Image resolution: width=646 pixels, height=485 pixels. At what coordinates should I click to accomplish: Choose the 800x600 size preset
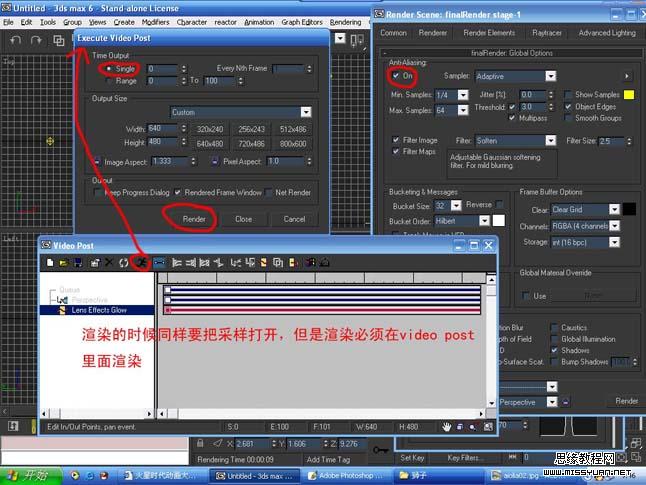point(293,144)
